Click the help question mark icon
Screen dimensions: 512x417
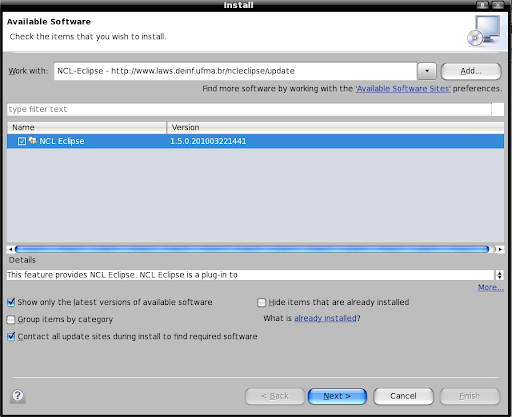(x=18, y=396)
